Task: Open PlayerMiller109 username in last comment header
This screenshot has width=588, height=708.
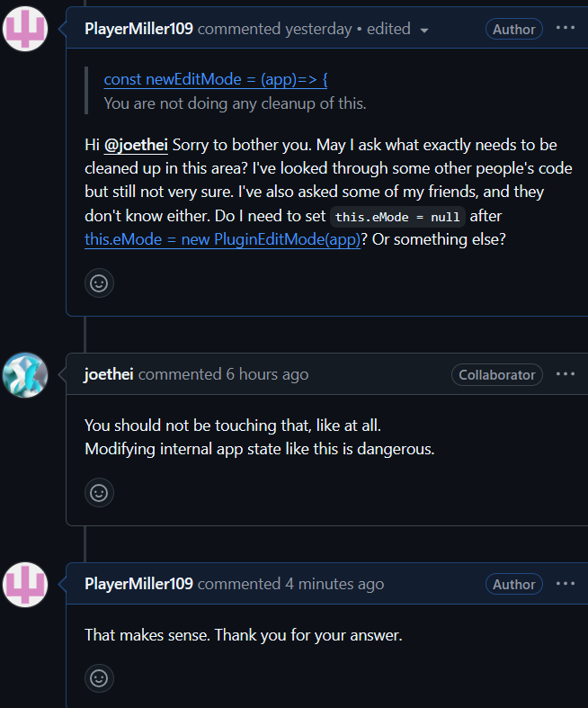Action: pyautogui.click(x=139, y=584)
